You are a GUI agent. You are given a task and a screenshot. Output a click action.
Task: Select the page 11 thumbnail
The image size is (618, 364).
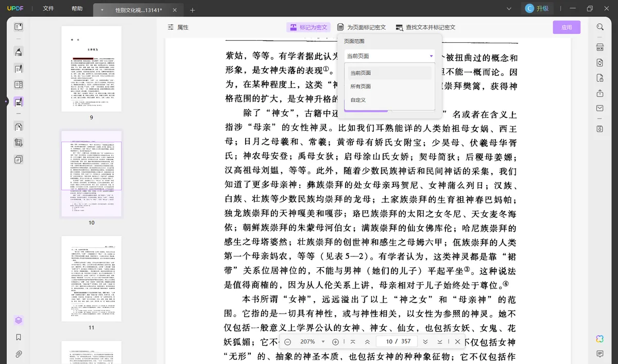tap(92, 279)
